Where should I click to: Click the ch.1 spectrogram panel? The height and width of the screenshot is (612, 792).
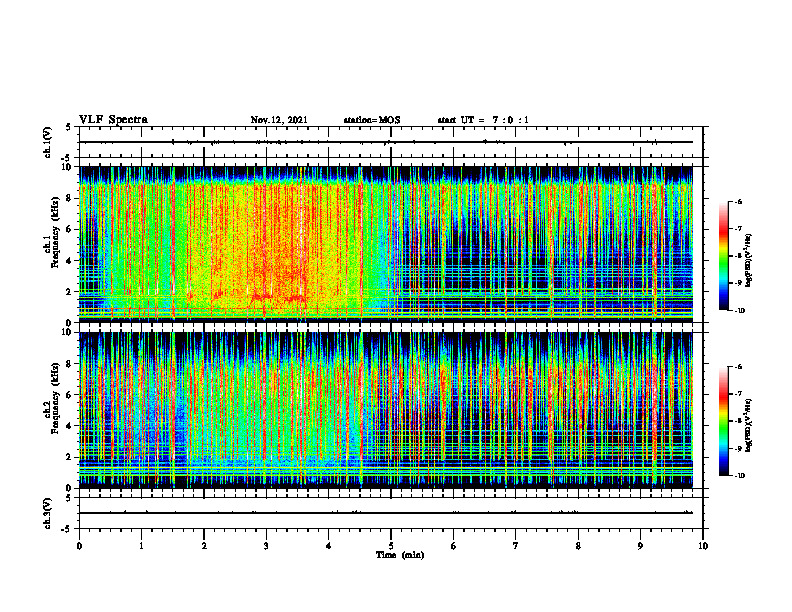tap(386, 244)
